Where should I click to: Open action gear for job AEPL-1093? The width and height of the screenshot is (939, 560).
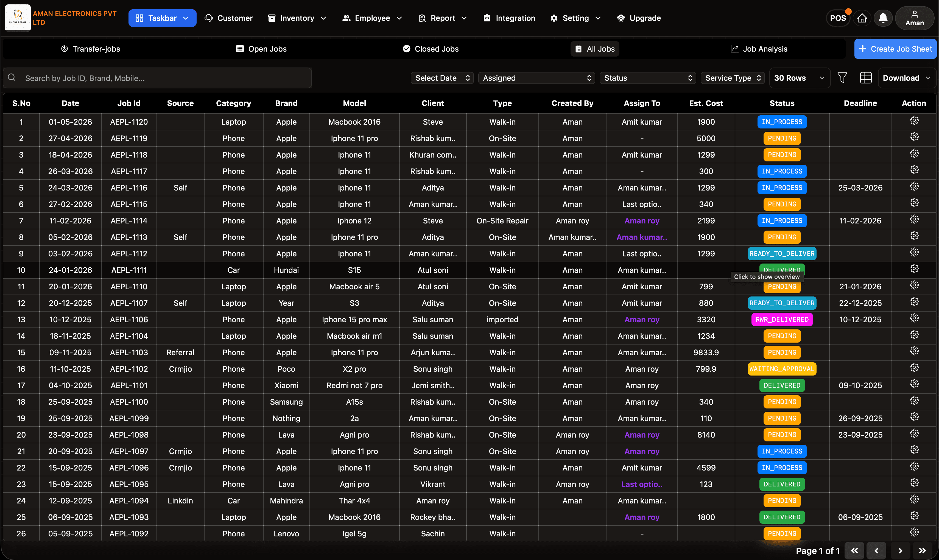click(914, 516)
